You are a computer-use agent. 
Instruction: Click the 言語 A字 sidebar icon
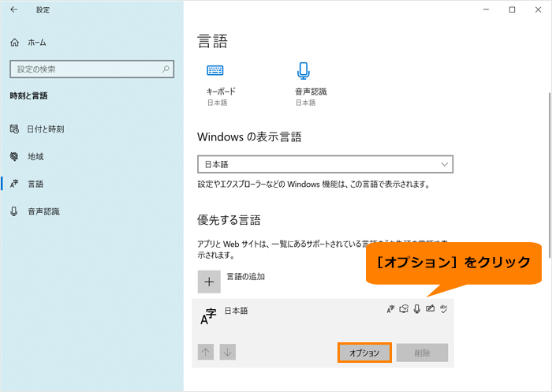coord(14,184)
